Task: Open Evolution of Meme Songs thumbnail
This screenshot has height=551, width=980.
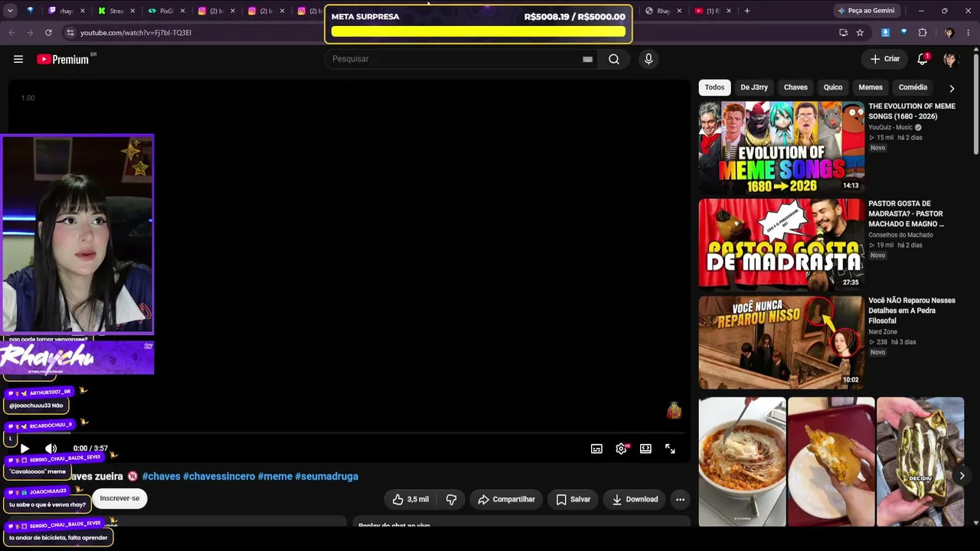Action: tap(781, 147)
